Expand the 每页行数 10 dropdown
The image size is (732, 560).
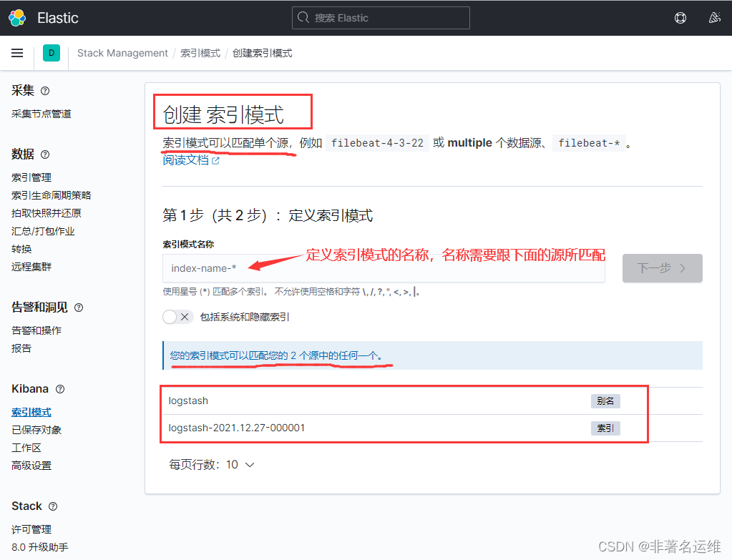[x=212, y=465]
